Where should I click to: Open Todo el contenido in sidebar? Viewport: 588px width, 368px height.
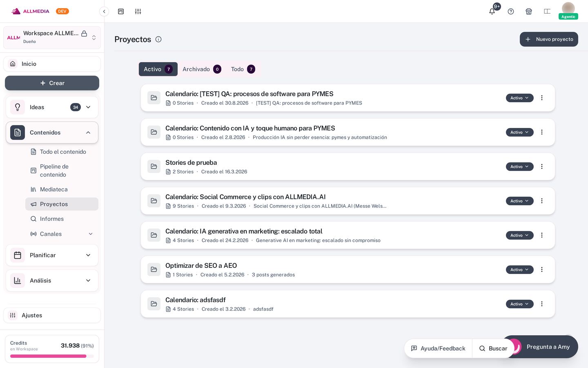pyautogui.click(x=62, y=152)
